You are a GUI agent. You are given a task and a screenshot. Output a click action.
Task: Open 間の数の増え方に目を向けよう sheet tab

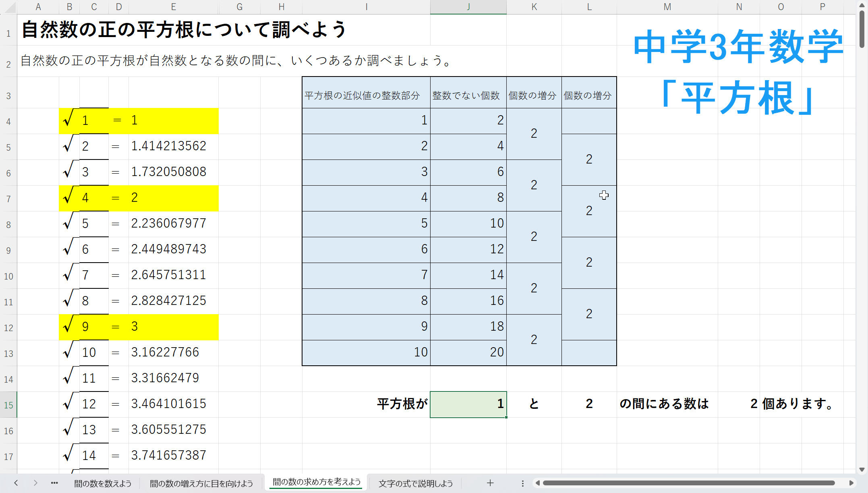[x=201, y=483]
